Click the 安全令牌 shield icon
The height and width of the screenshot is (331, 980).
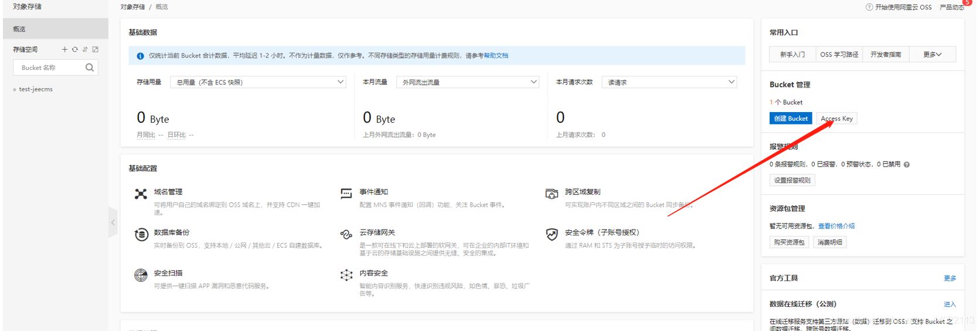pos(552,235)
